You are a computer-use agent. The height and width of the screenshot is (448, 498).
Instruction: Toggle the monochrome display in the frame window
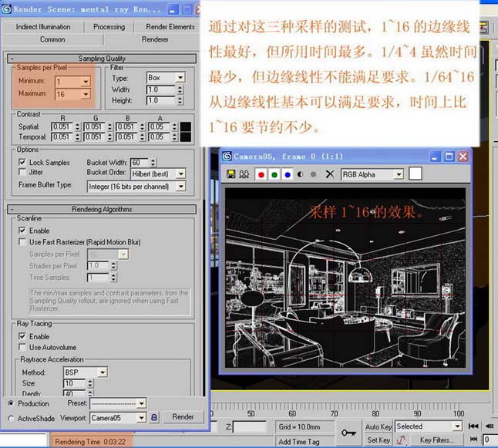[313, 174]
